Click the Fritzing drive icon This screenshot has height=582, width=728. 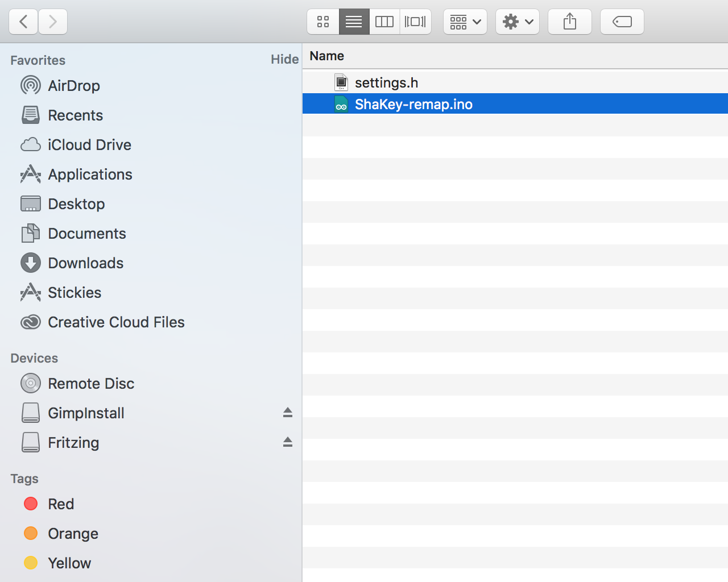coord(31,442)
